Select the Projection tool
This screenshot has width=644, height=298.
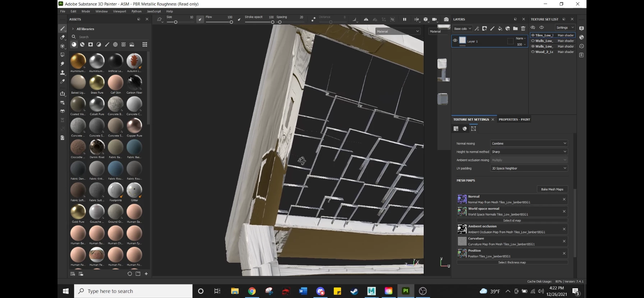[63, 46]
